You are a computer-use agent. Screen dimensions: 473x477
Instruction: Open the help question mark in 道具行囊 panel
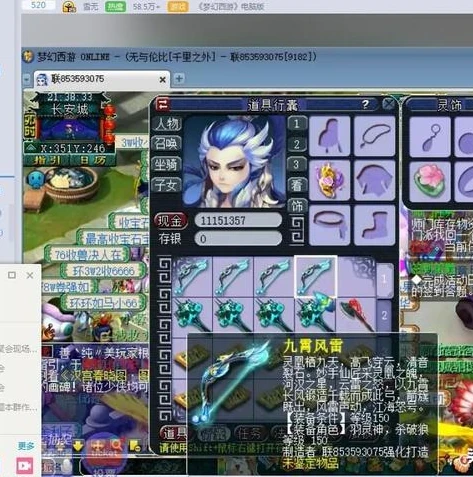click(x=365, y=105)
